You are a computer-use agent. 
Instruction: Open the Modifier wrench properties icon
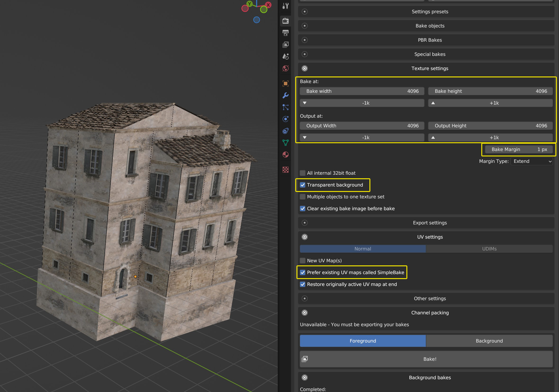[x=285, y=95]
